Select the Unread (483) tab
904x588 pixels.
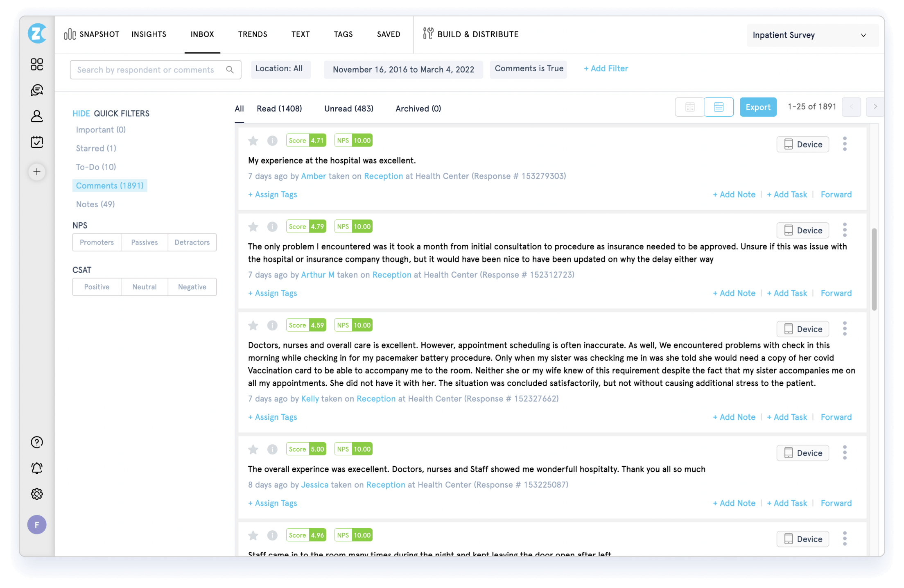[x=348, y=109]
